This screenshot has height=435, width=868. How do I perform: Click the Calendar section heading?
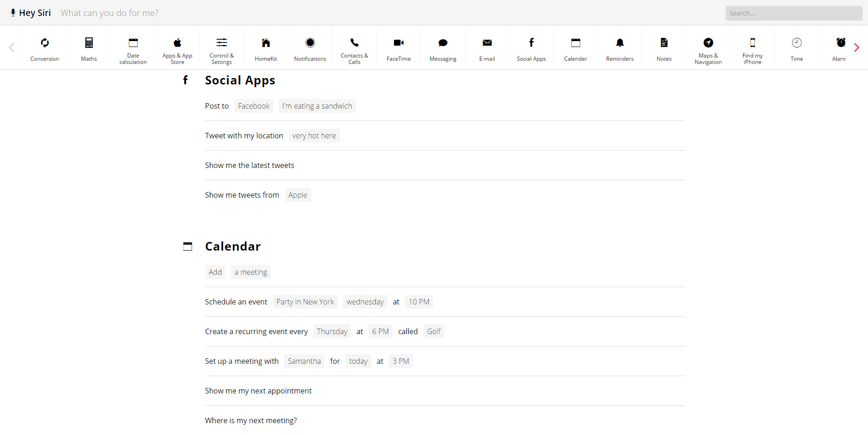tap(233, 246)
